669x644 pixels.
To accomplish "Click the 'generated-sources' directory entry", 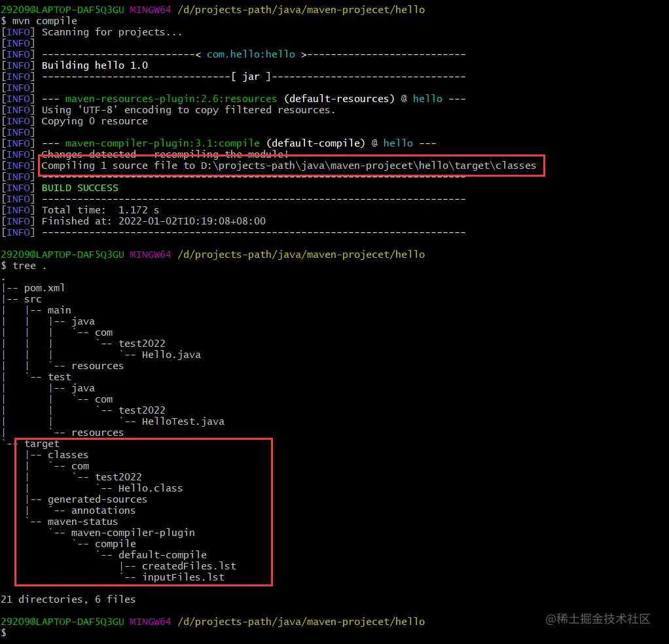I will (x=98, y=499).
